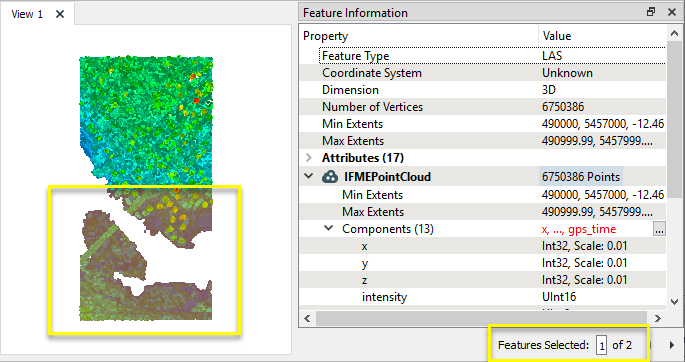685x362 pixels.
Task: Click the Property column header
Action: pyautogui.click(x=419, y=36)
